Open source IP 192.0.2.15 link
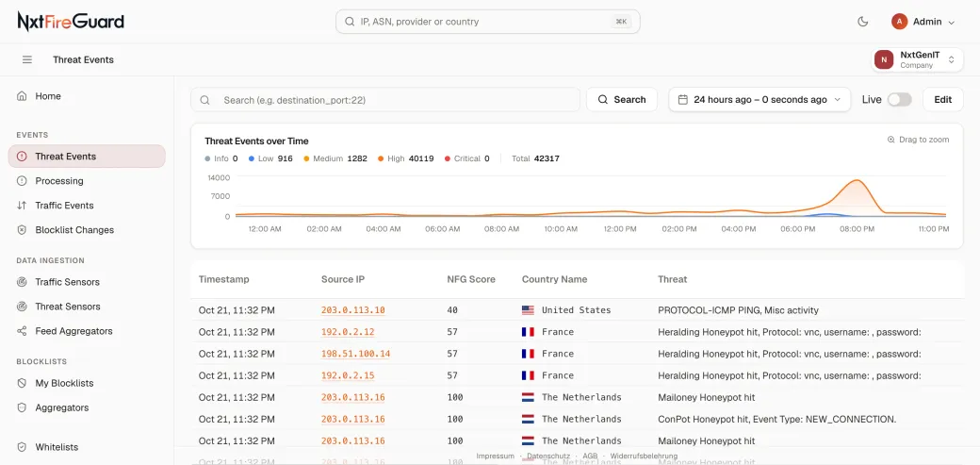980x465 pixels. (348, 375)
